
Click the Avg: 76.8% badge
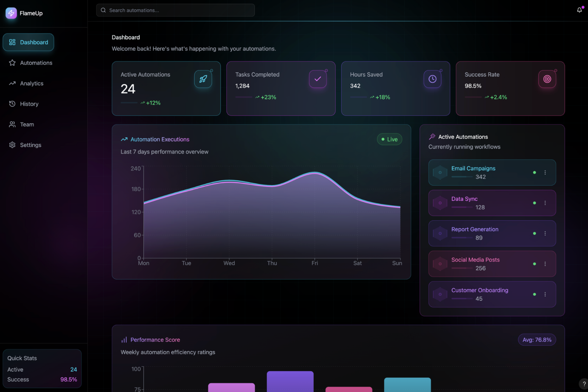coord(537,340)
